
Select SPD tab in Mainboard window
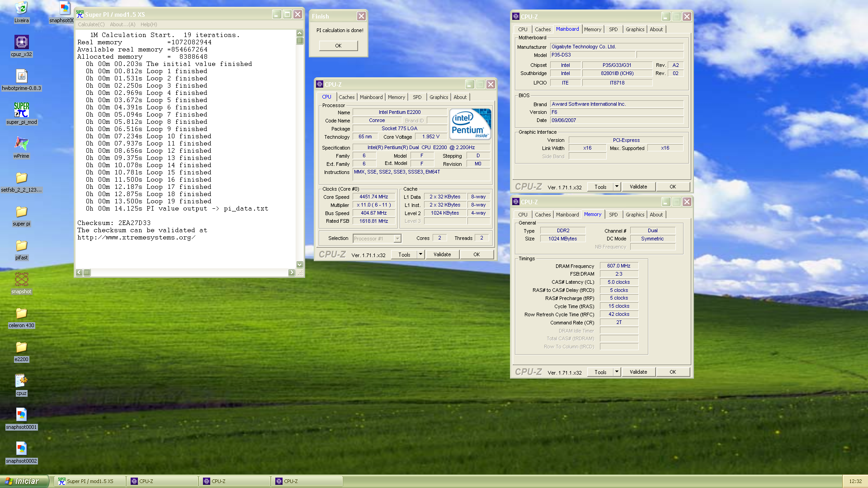(613, 29)
